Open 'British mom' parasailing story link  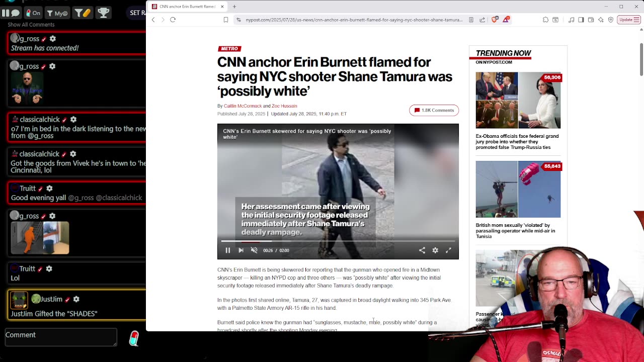(x=515, y=231)
